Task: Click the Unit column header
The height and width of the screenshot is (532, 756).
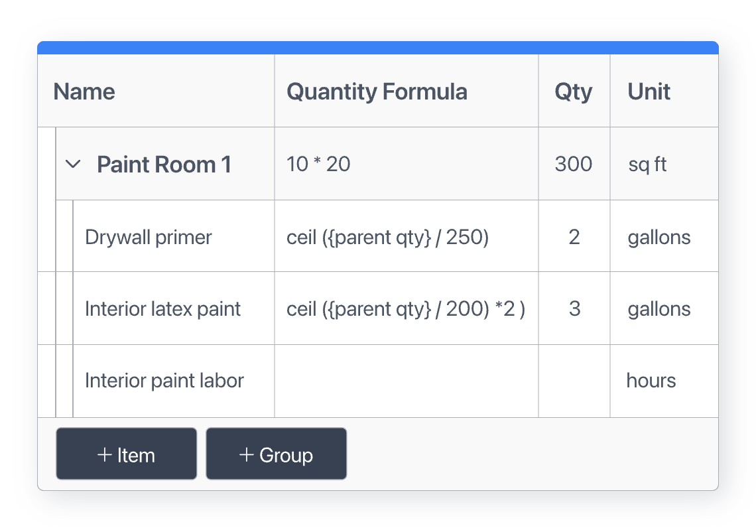Action: [x=649, y=92]
